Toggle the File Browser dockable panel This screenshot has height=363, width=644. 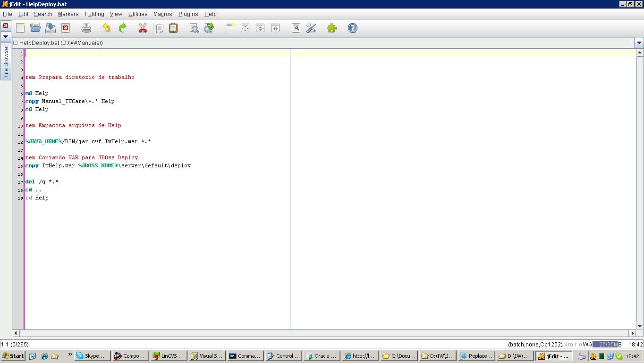coord(6,61)
